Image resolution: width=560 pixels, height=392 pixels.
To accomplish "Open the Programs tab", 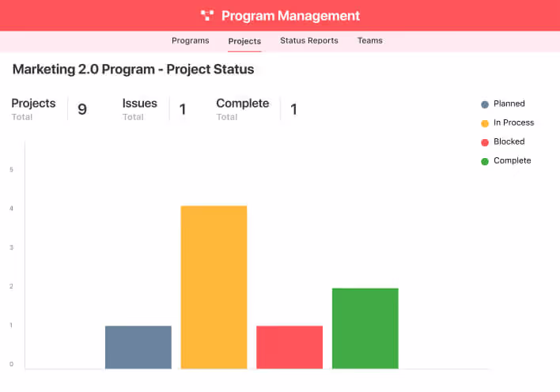I will pos(191,40).
